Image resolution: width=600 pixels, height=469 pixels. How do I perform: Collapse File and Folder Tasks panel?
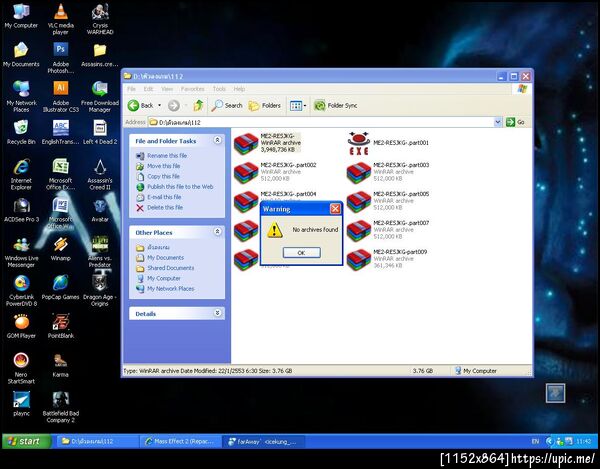(217, 140)
